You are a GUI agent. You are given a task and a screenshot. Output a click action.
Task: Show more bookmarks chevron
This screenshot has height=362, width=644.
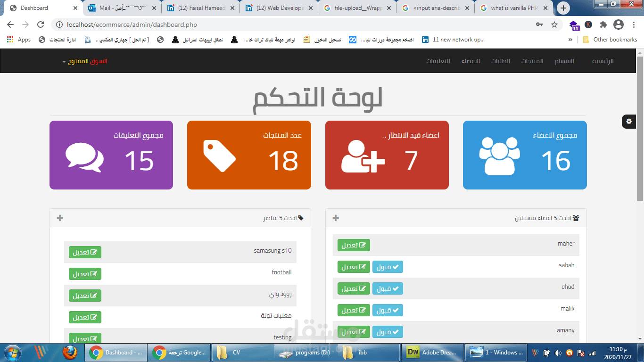click(x=570, y=40)
